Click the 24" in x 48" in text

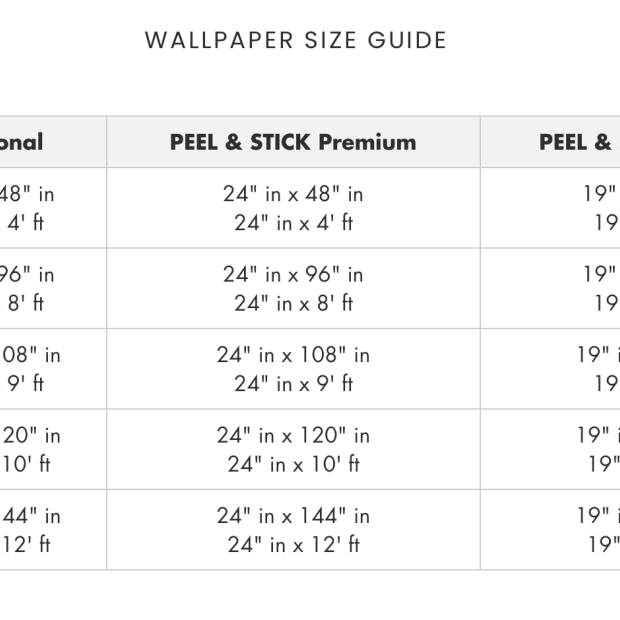(x=293, y=194)
